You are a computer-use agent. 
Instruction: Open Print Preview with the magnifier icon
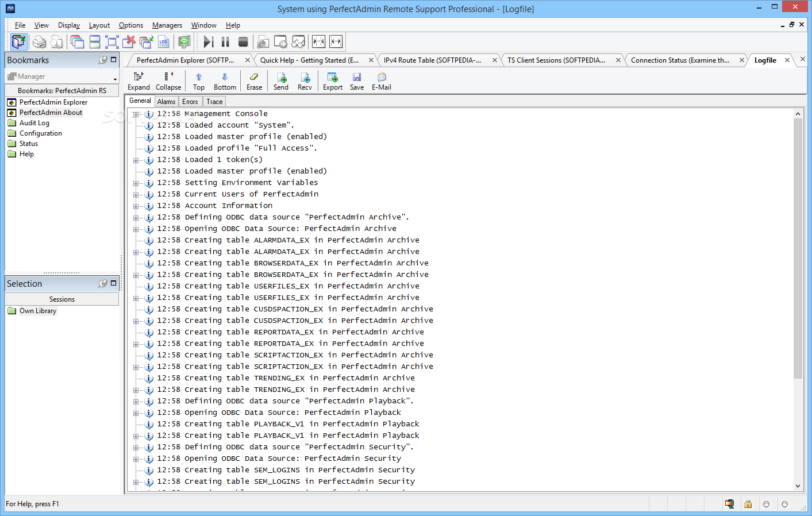(x=57, y=42)
